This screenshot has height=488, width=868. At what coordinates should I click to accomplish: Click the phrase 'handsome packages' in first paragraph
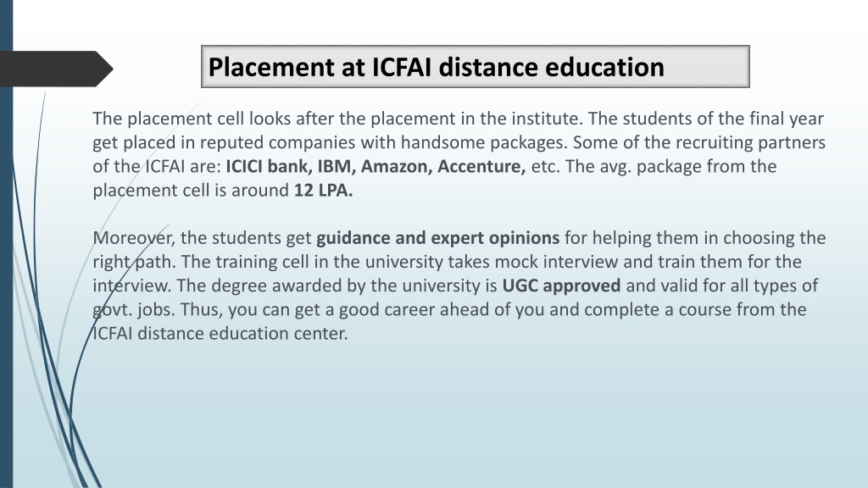pyautogui.click(x=482, y=142)
